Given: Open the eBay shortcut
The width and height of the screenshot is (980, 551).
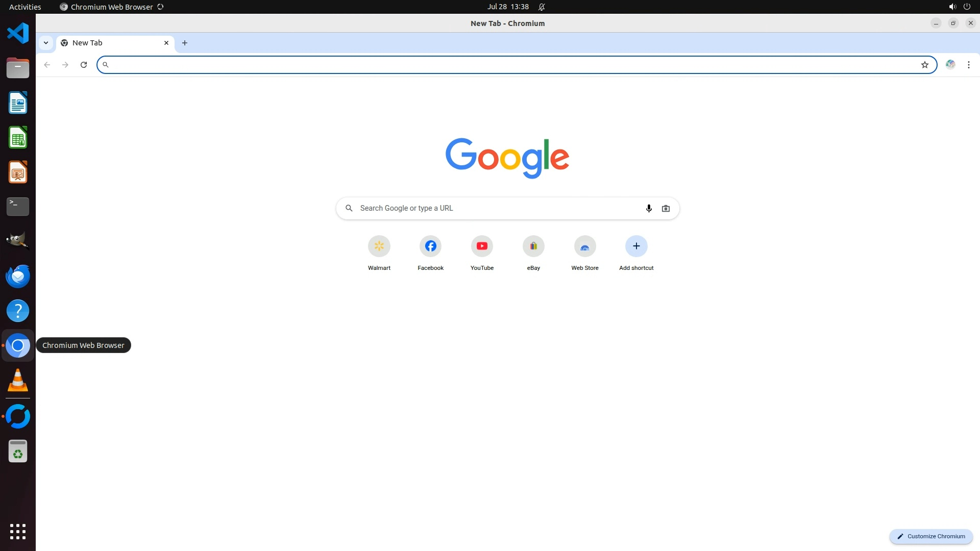Looking at the screenshot, I should point(533,246).
